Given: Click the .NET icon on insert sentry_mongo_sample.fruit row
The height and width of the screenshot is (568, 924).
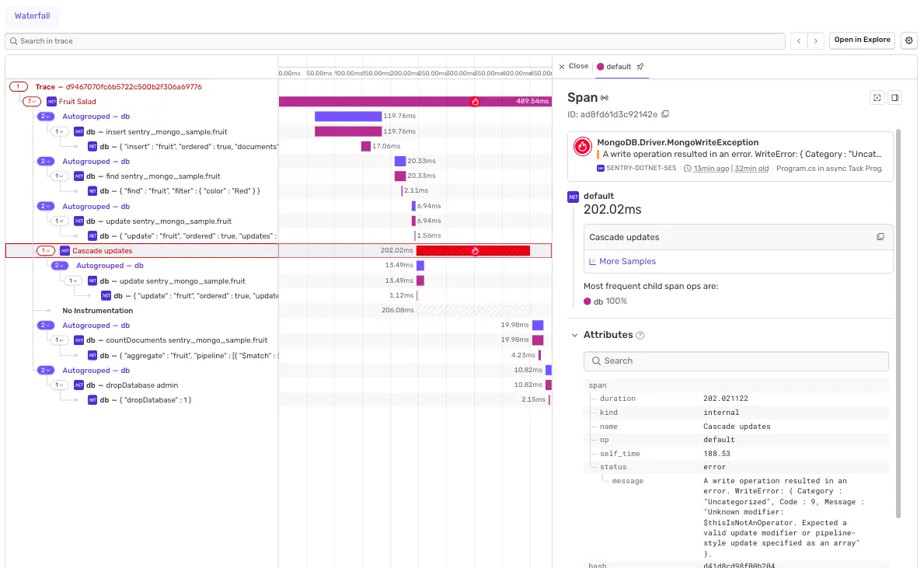Looking at the screenshot, I should coord(78,132).
